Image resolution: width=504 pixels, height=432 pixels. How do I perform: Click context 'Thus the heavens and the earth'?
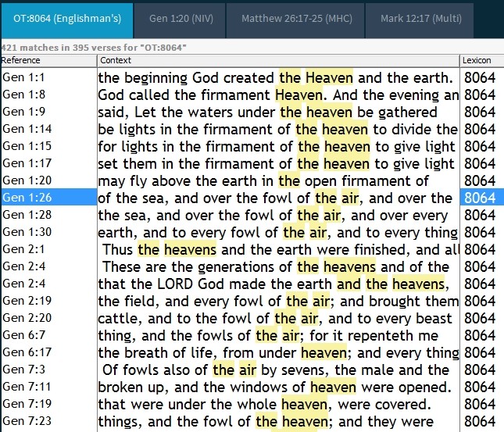[207, 250]
